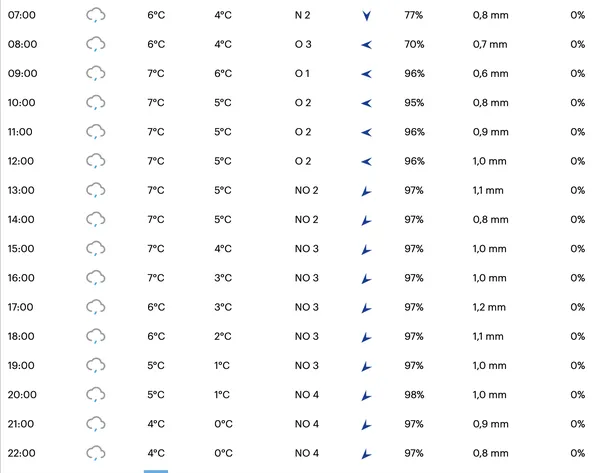Select the 70% humidity value at 08:00
Viewport: 616px width, 473px height.
pos(414,44)
